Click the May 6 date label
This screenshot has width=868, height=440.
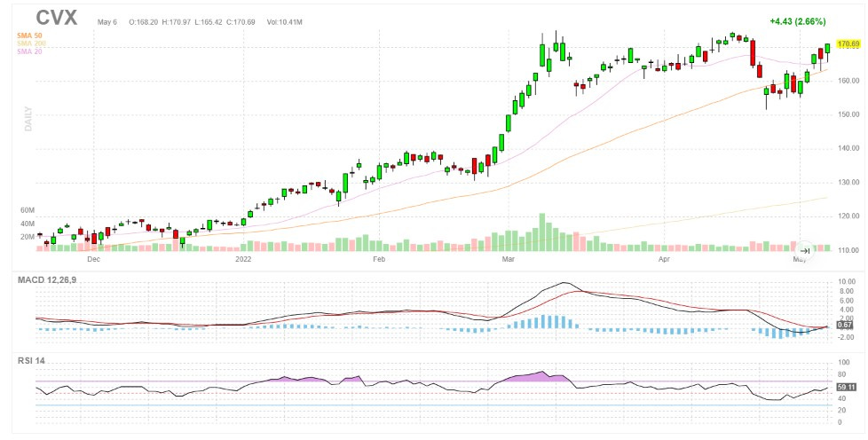point(107,22)
